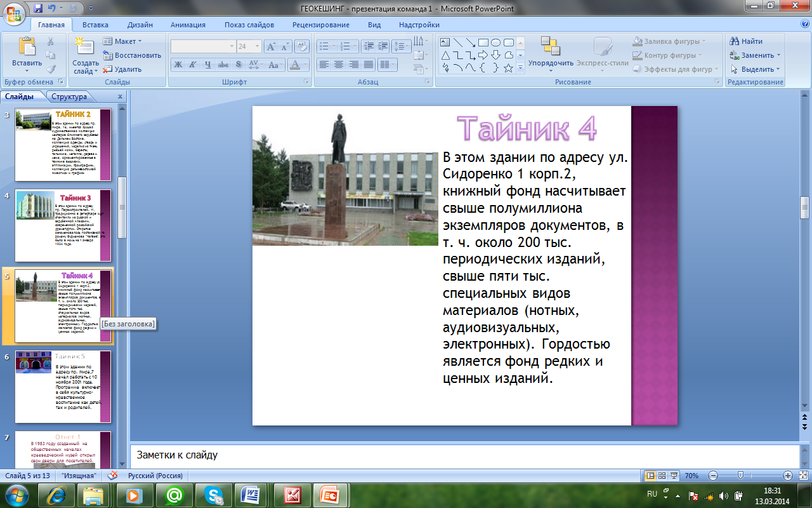Switch to slide sorter view

point(662,475)
